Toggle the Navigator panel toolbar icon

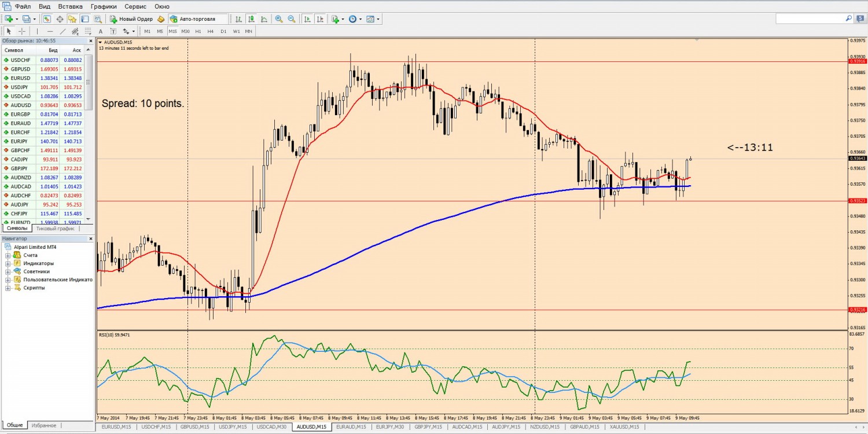coord(72,19)
